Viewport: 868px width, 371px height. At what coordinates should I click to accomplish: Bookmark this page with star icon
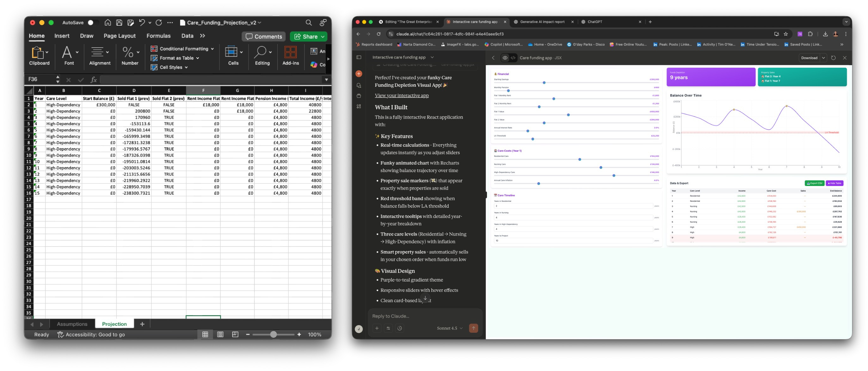coord(786,34)
